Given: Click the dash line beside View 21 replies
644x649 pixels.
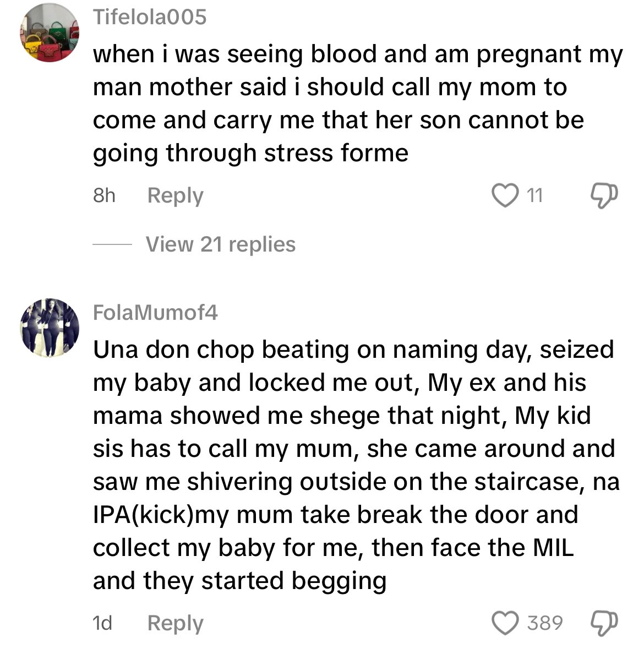Looking at the screenshot, I should (112, 244).
